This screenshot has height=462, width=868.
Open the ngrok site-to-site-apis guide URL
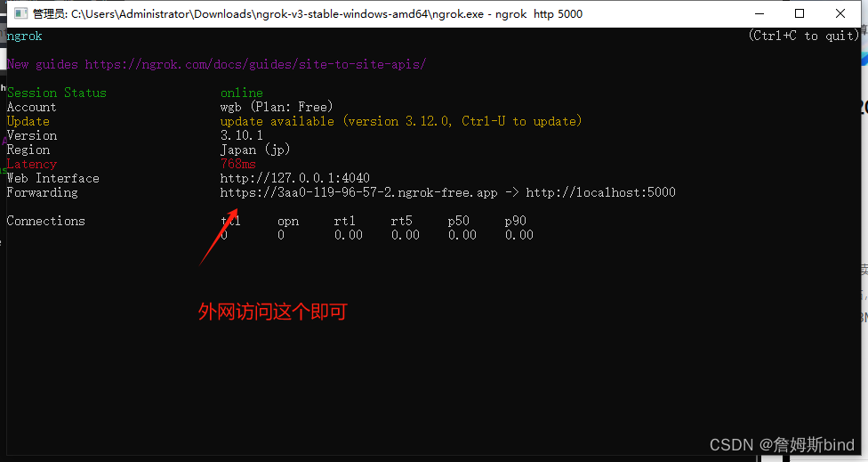pyautogui.click(x=255, y=65)
